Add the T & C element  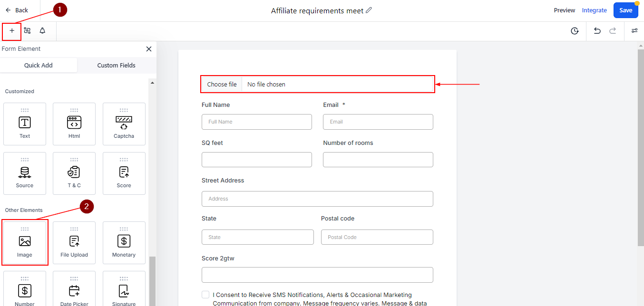(74, 173)
